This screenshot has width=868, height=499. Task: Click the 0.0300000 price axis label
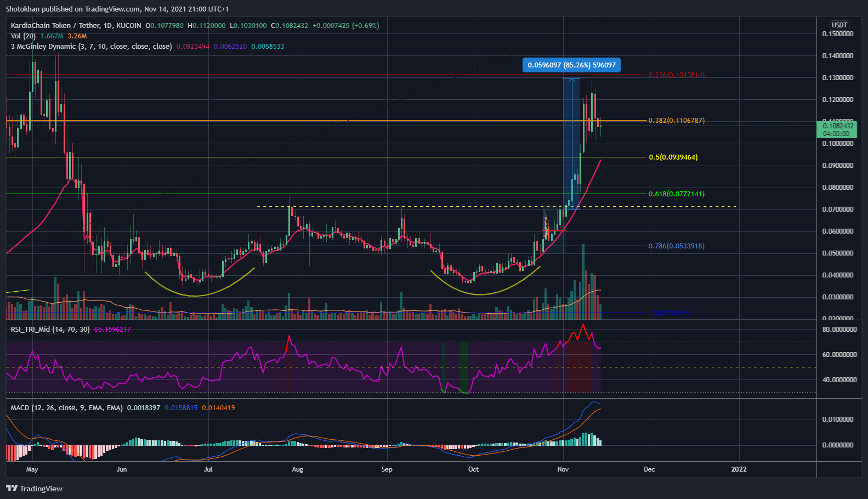(838, 297)
